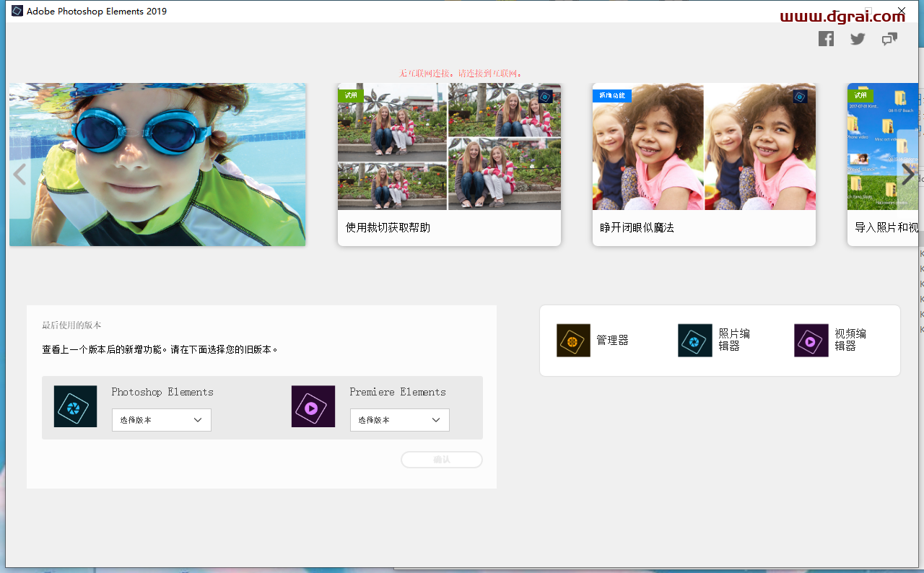
Task: Click Premiere Elements icon in version panel
Action: 313,406
